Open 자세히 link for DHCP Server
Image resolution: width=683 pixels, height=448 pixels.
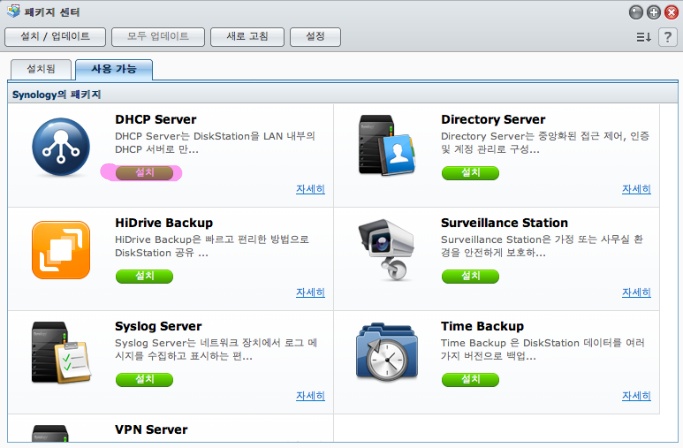(x=310, y=189)
